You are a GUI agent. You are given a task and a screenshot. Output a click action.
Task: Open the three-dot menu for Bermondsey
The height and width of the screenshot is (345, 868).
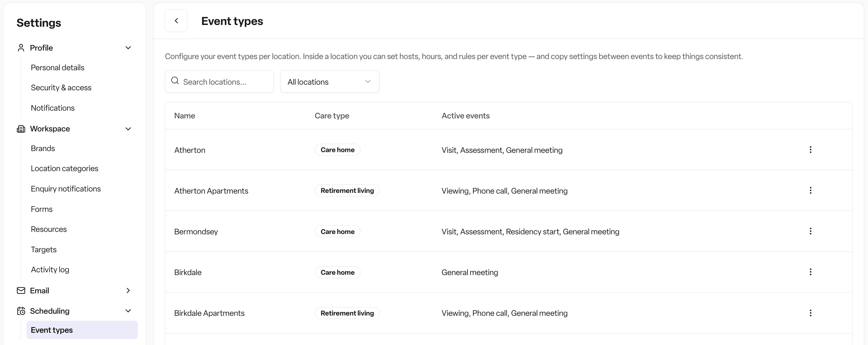810,231
